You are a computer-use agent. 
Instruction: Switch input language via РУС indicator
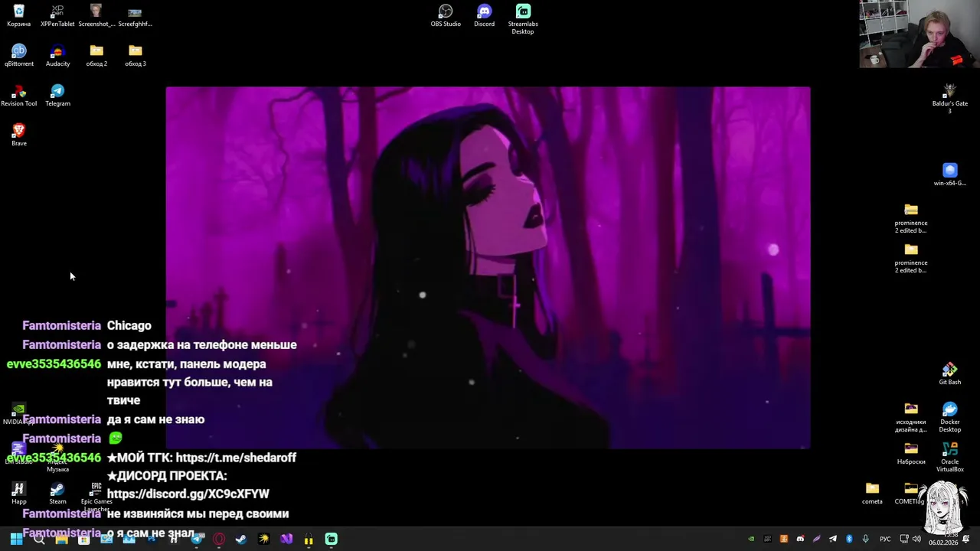point(885,539)
